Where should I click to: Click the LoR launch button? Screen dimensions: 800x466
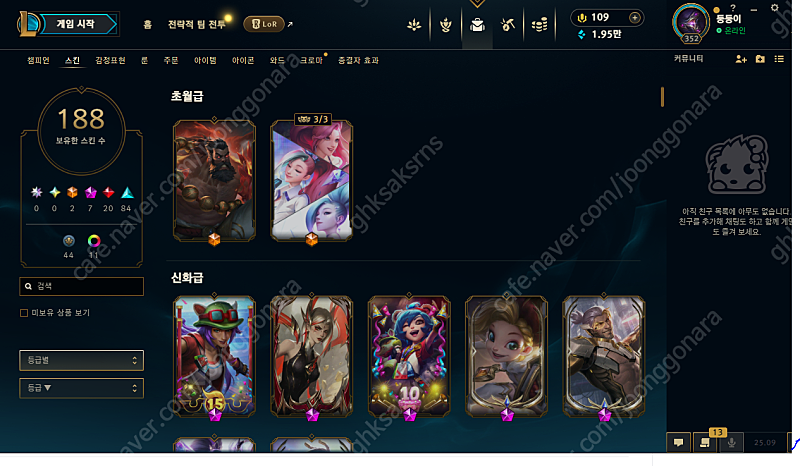(264, 24)
